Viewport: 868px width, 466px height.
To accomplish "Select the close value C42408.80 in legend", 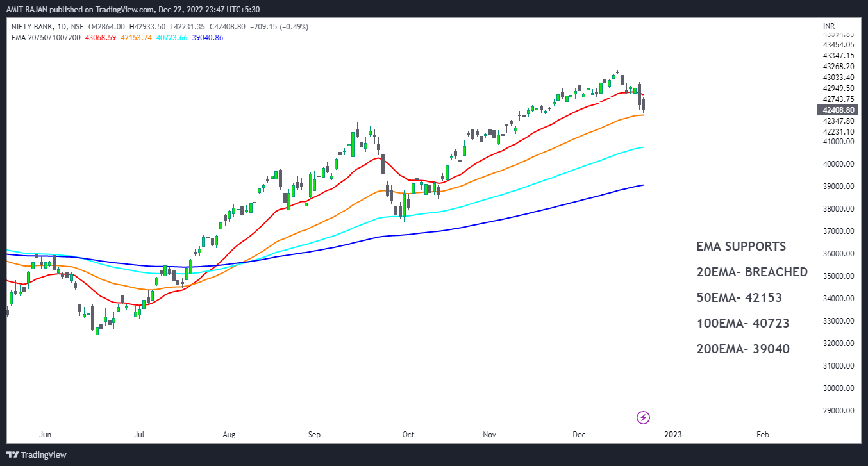I will pos(228,27).
